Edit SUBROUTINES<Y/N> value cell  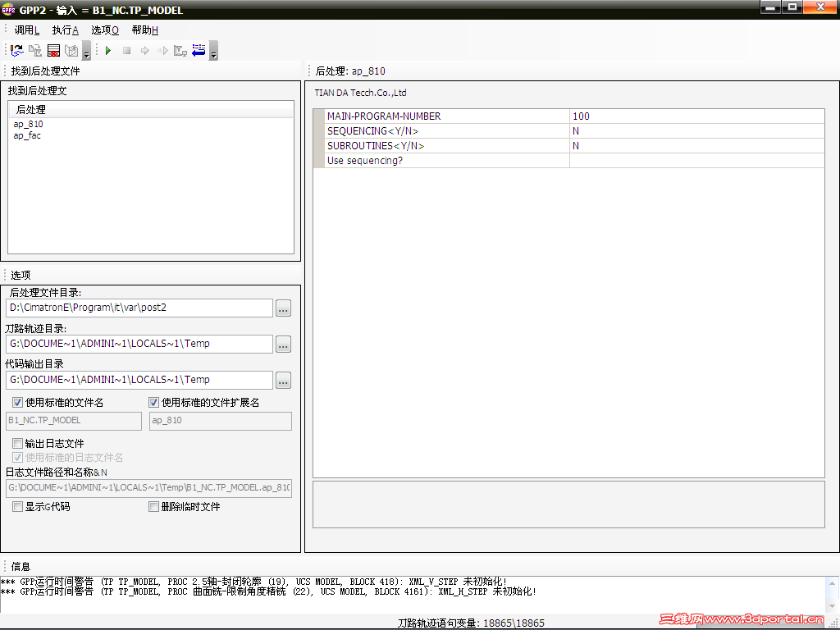click(x=696, y=146)
